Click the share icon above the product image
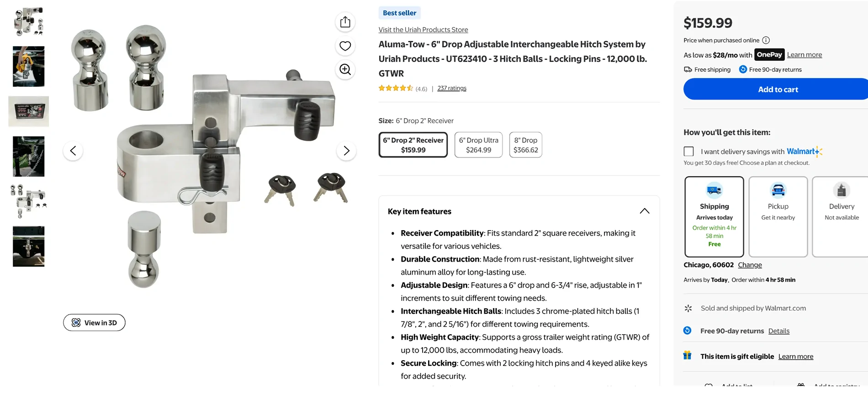This screenshot has width=868, height=394. [345, 21]
